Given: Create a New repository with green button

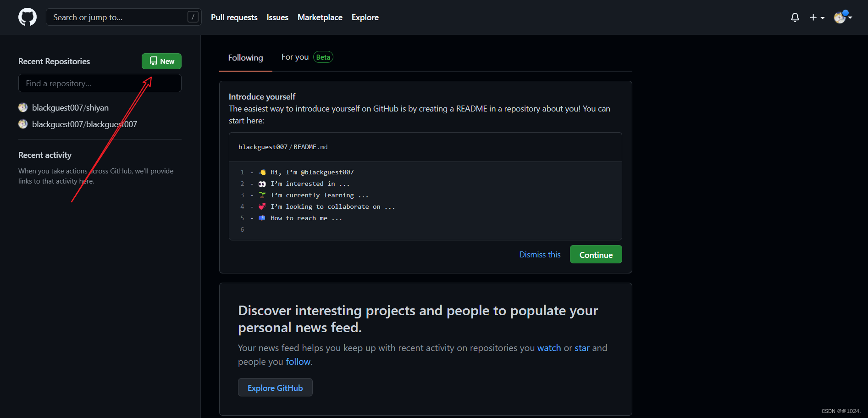Looking at the screenshot, I should (x=161, y=61).
